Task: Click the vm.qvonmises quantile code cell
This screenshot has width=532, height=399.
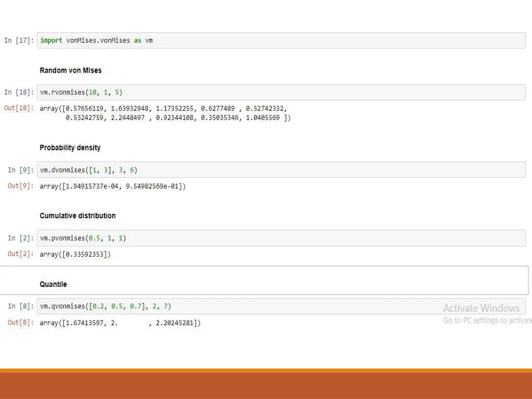Action: (x=281, y=307)
